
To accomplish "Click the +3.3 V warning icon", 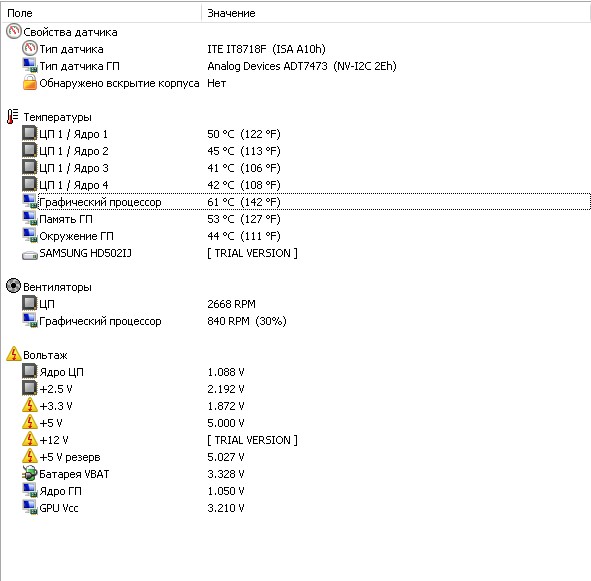I will click(30, 405).
